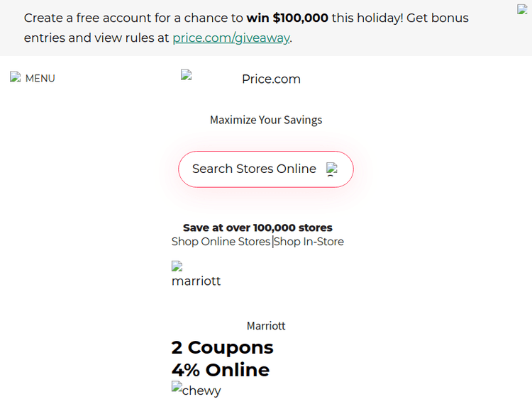Click the Save at over 100,000 stores heading
Image resolution: width=532 pixels, height=399 pixels.
257,227
